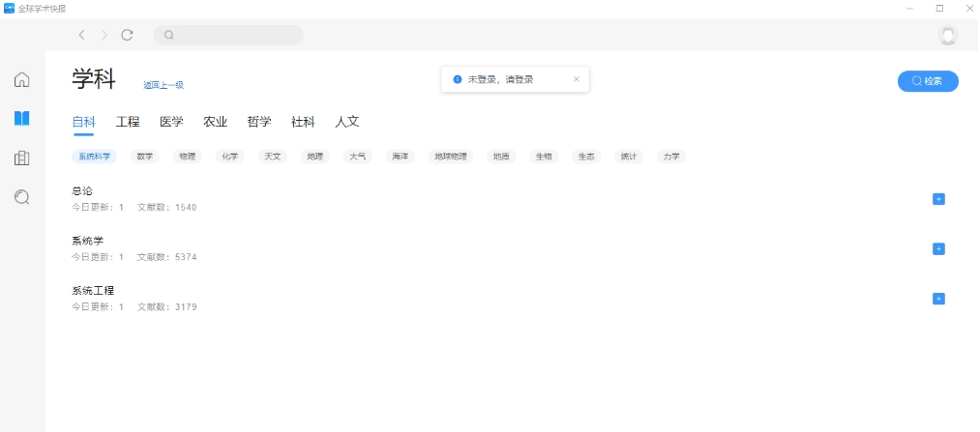Select the 力学 subject chip
Screen dimensions: 980x432
coord(671,157)
